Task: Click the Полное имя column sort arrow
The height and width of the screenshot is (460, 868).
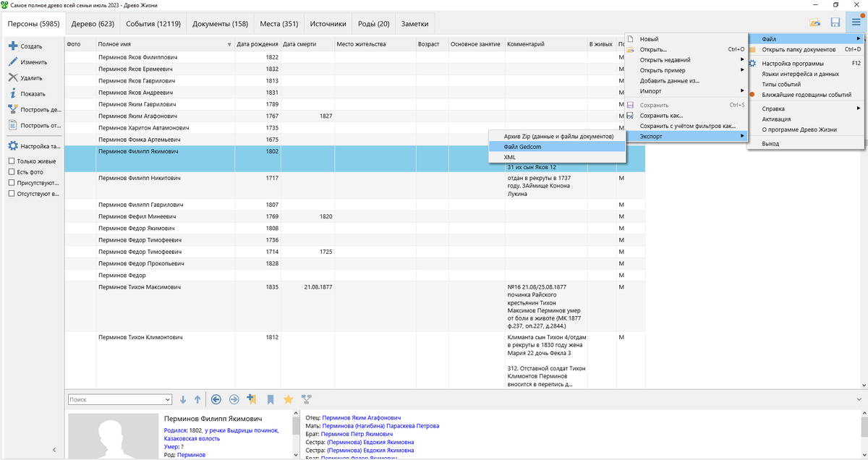Action: pos(229,45)
